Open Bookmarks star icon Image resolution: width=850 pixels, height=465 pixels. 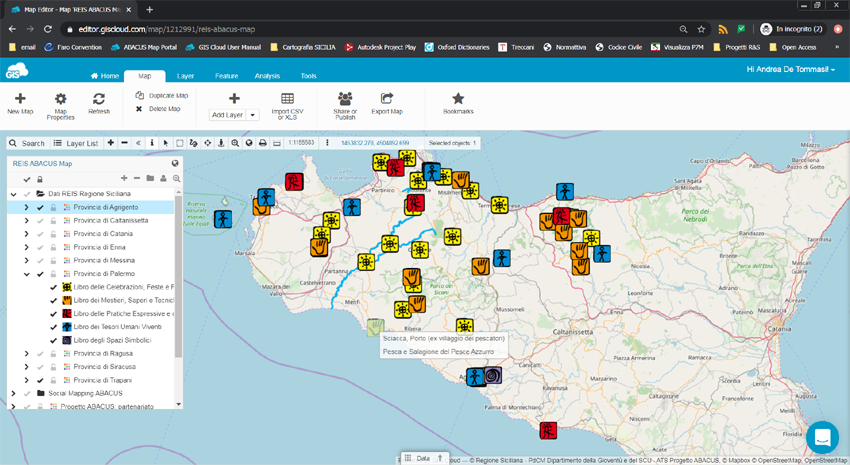458,98
